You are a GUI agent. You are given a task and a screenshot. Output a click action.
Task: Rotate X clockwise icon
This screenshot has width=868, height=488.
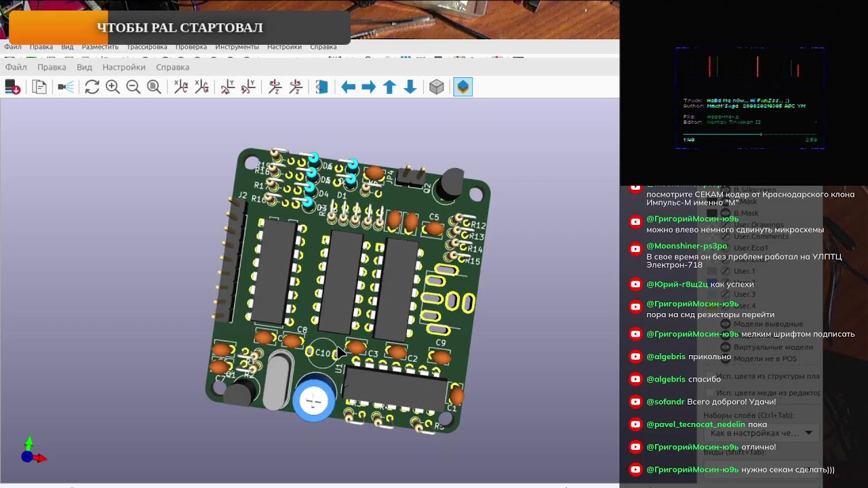180,87
